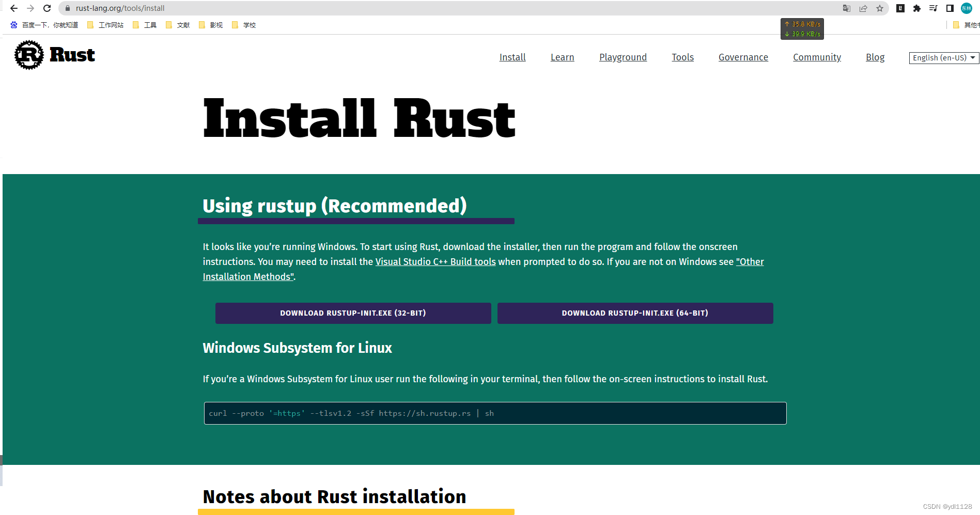Go back using the browser back arrow
The height and width of the screenshot is (515, 980).
tap(14, 8)
